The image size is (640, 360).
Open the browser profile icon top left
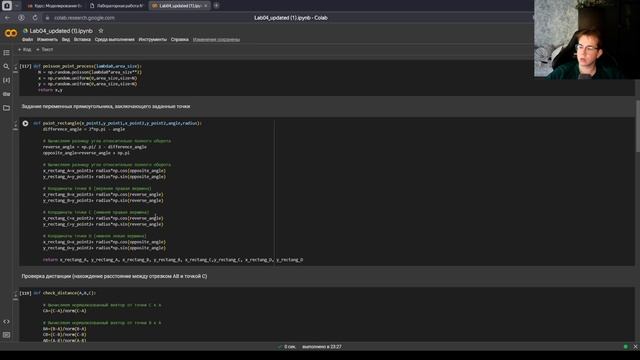point(7,6)
